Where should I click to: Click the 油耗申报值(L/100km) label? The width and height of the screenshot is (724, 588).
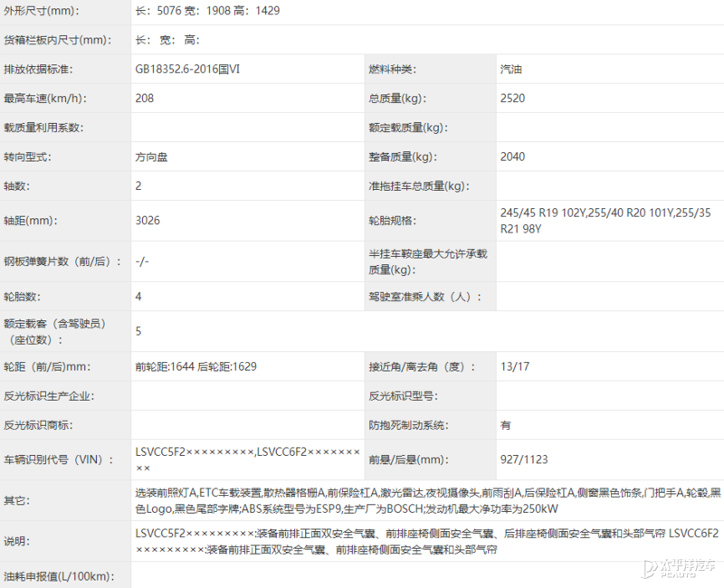pos(57,575)
